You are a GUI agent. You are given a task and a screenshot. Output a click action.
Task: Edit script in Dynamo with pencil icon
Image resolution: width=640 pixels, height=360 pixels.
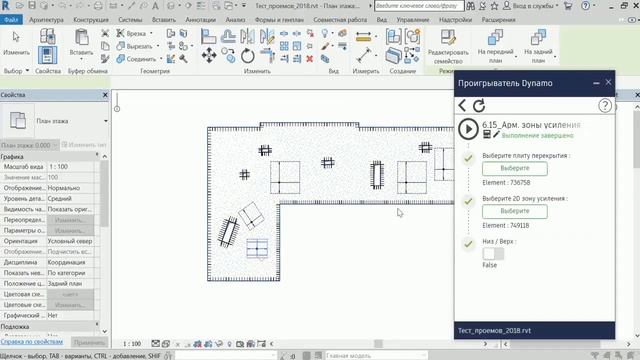(496, 134)
